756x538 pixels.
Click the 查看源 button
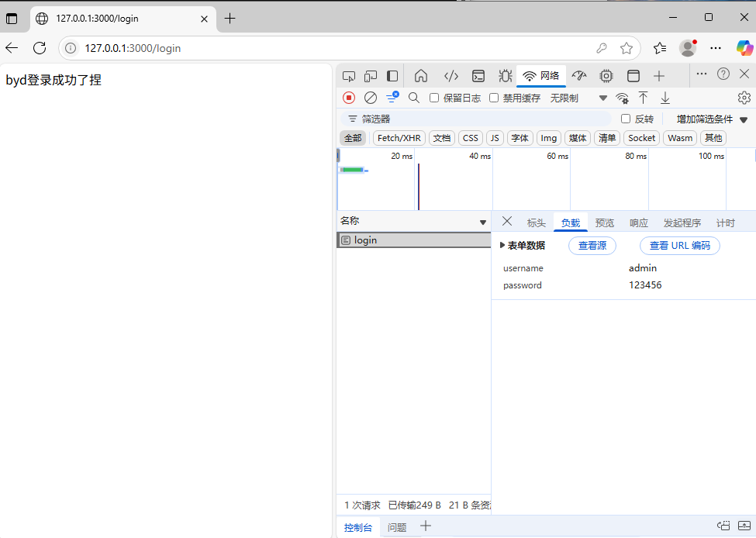[x=592, y=246]
